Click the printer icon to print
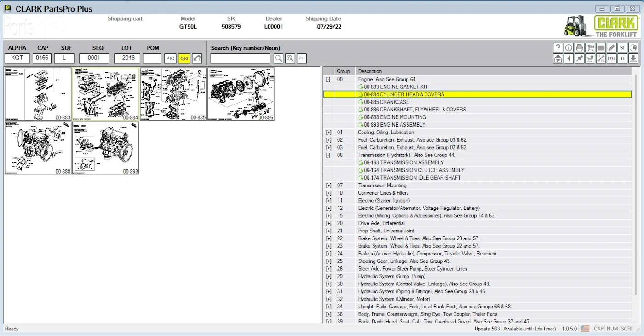The image size is (644, 336). 579,47
